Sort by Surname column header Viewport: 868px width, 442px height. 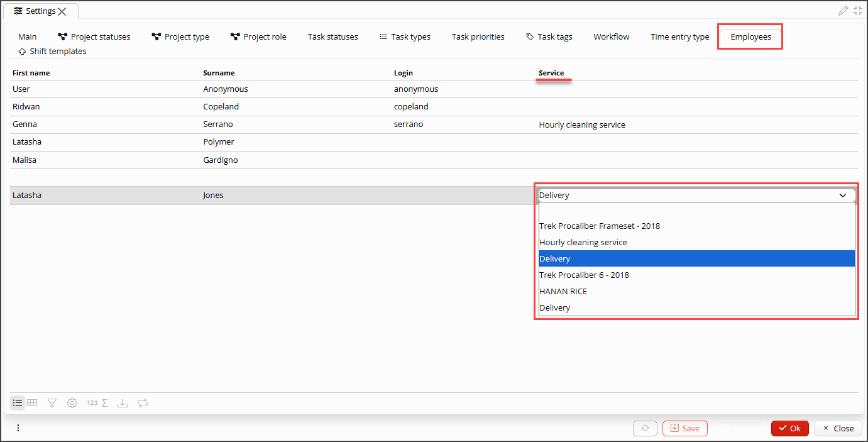coord(219,73)
